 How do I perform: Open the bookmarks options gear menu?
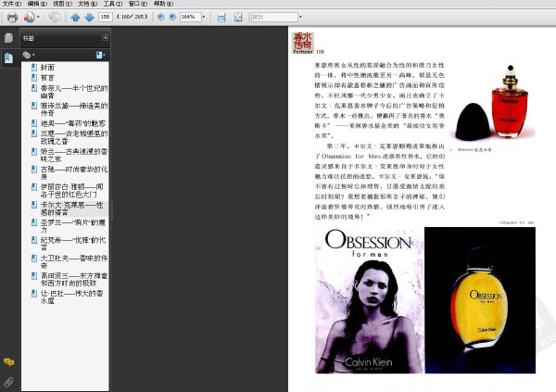click(x=29, y=55)
